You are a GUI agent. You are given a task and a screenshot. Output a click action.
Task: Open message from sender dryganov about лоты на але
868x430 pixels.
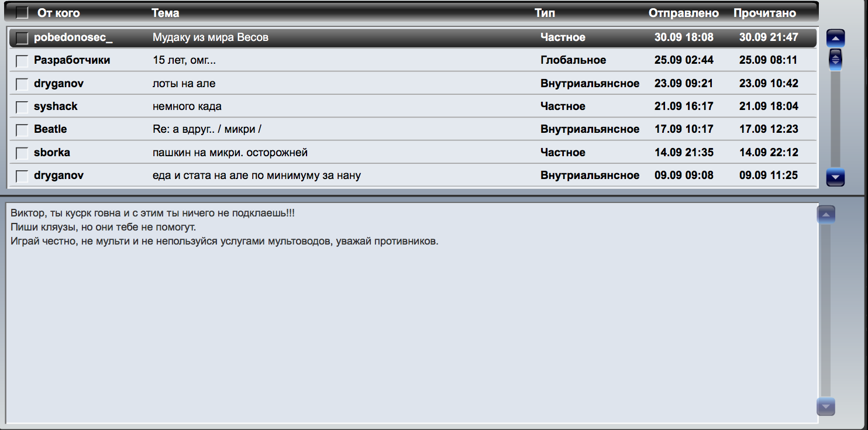[x=184, y=84]
